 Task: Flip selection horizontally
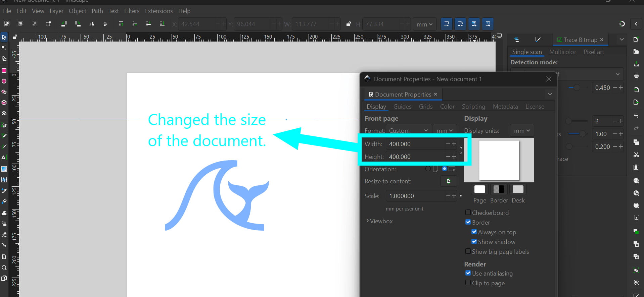(92, 24)
